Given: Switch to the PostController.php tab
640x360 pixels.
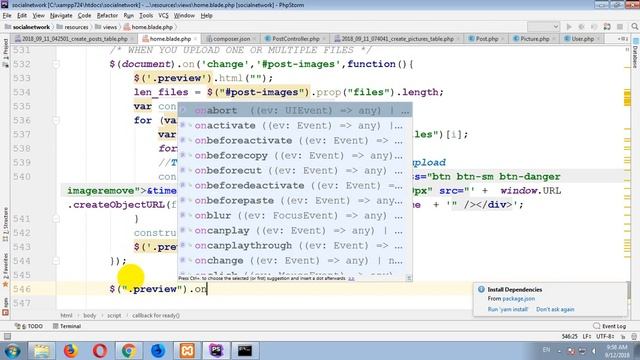Looking at the screenshot, I should [296, 39].
